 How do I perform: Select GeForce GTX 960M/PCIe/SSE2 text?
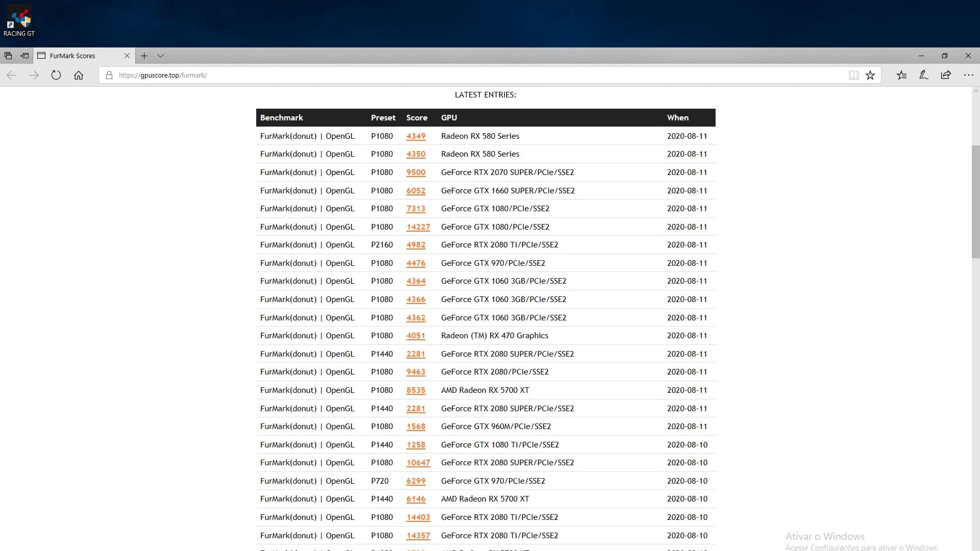click(x=496, y=427)
